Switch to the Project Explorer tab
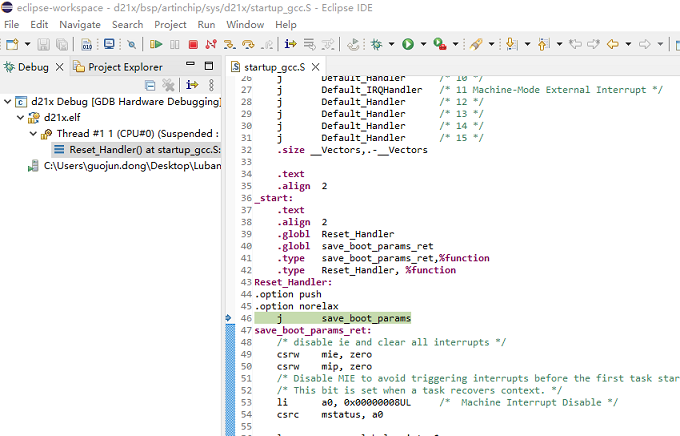The height and width of the screenshot is (436, 680). [118, 67]
